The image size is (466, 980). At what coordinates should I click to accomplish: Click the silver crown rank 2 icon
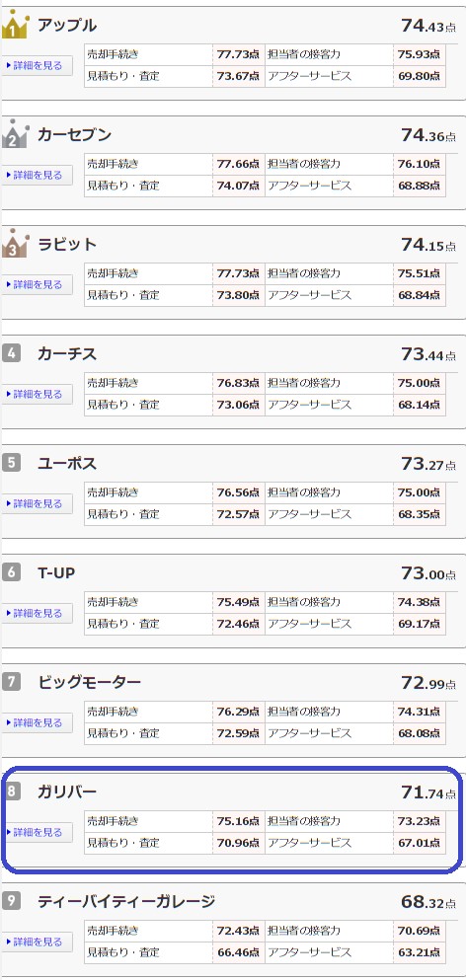tap(15, 134)
